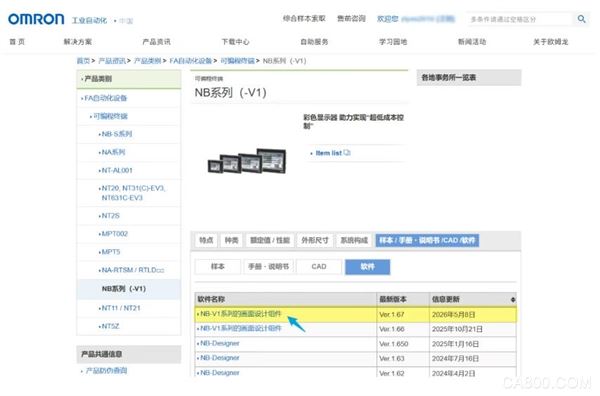Screen dimensions: 600x396
Task: Click the sort arrows in 信息更新 column header
Action: (x=513, y=300)
